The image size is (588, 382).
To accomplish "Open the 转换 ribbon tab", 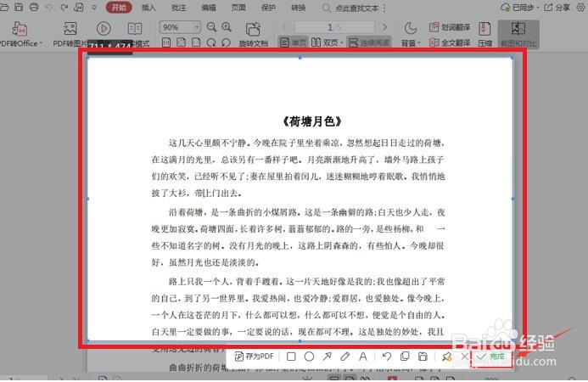I will [299, 8].
